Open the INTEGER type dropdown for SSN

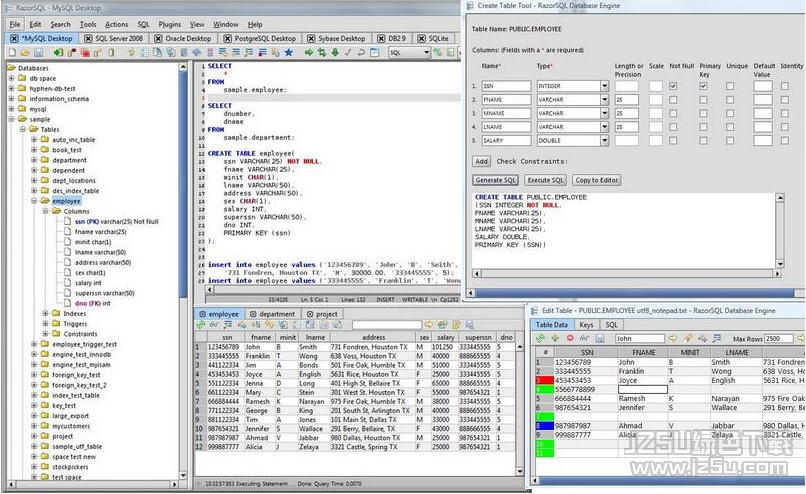604,86
